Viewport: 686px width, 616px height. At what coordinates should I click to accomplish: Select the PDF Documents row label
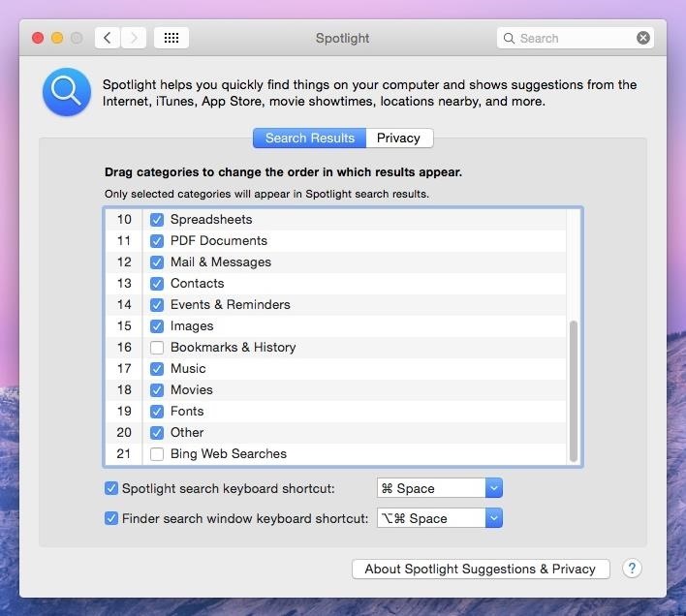coord(219,241)
